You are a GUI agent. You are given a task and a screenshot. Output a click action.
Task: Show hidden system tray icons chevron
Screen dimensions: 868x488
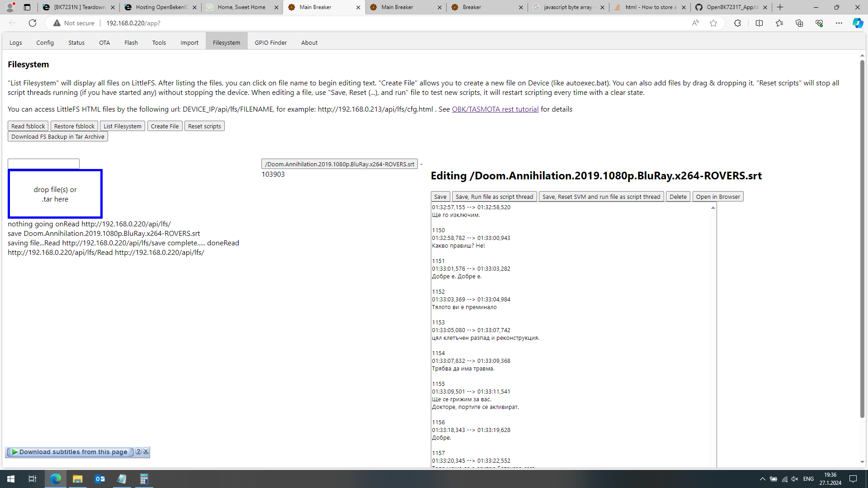(x=762, y=479)
